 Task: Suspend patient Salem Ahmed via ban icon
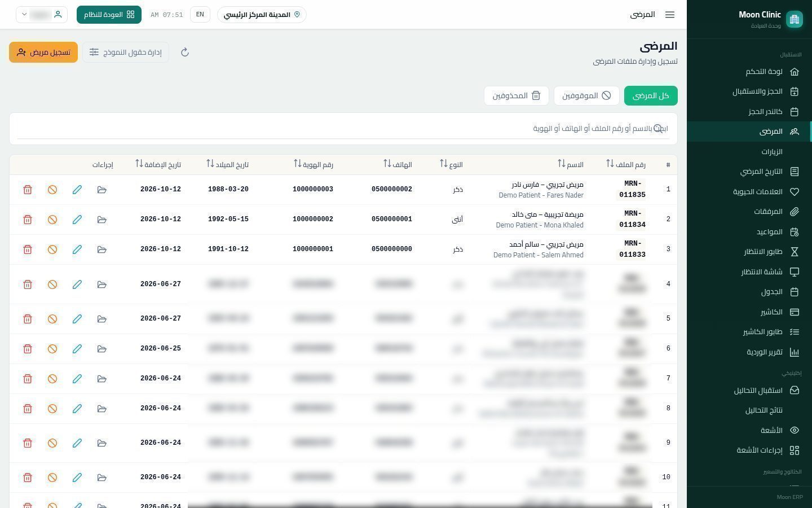pyautogui.click(x=52, y=249)
